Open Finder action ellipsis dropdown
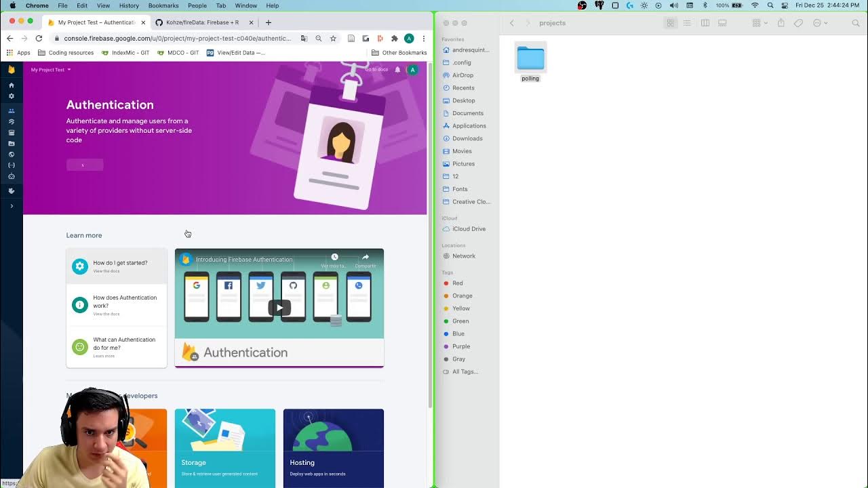Screen dimensions: 868x488 820,23
